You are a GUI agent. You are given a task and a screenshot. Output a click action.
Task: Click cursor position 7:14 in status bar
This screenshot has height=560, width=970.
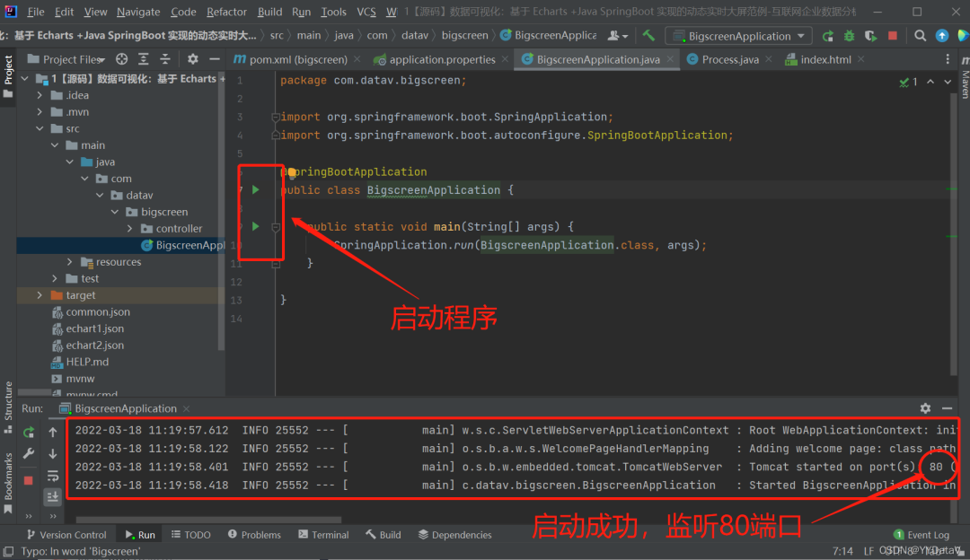coord(842,550)
